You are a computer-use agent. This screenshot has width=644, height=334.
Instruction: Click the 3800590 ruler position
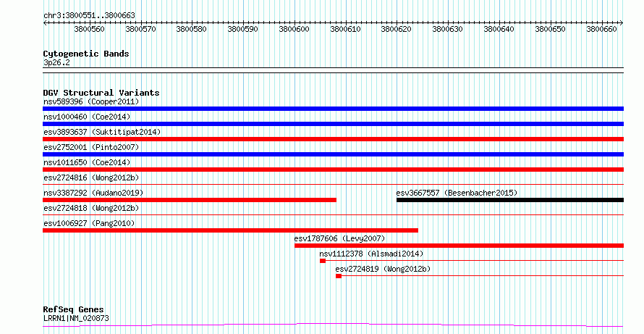point(243,29)
